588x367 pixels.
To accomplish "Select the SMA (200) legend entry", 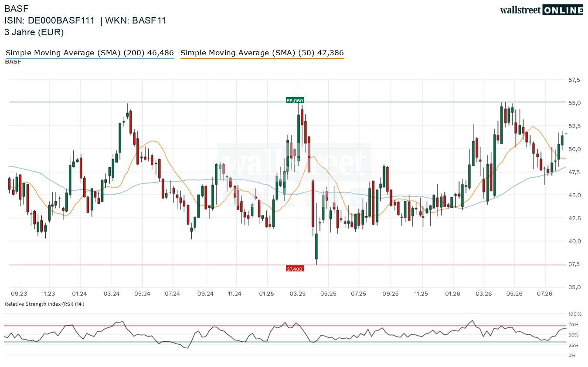I will coord(90,53).
